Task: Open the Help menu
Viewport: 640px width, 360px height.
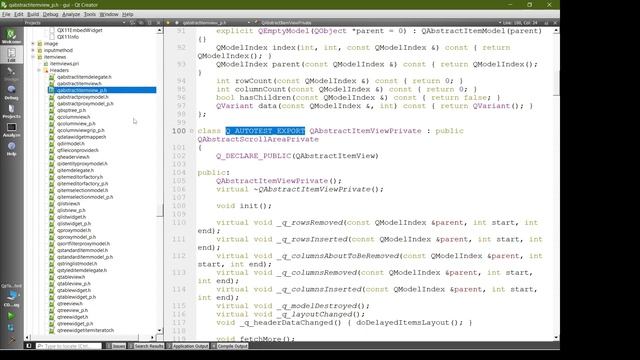Action: tap(128, 14)
